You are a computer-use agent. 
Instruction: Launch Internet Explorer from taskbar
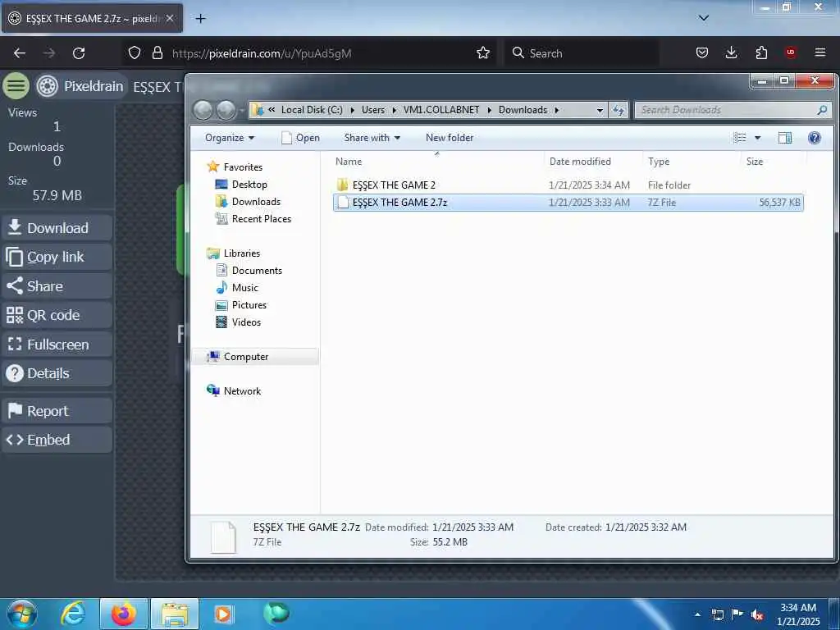73,614
